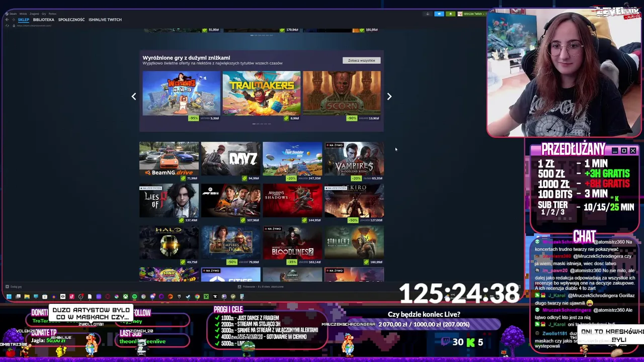Open Microsoft Store from the taskbar
The height and width of the screenshot is (362, 644).
45,297
